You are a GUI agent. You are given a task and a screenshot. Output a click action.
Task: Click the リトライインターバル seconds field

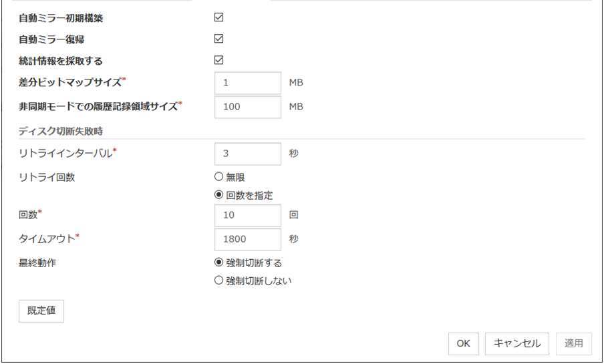pos(248,153)
